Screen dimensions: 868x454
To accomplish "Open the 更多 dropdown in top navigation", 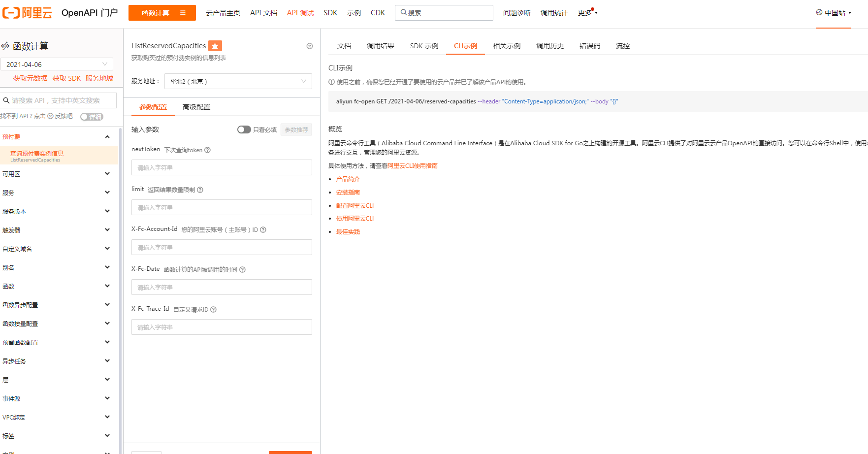I will pyautogui.click(x=588, y=13).
